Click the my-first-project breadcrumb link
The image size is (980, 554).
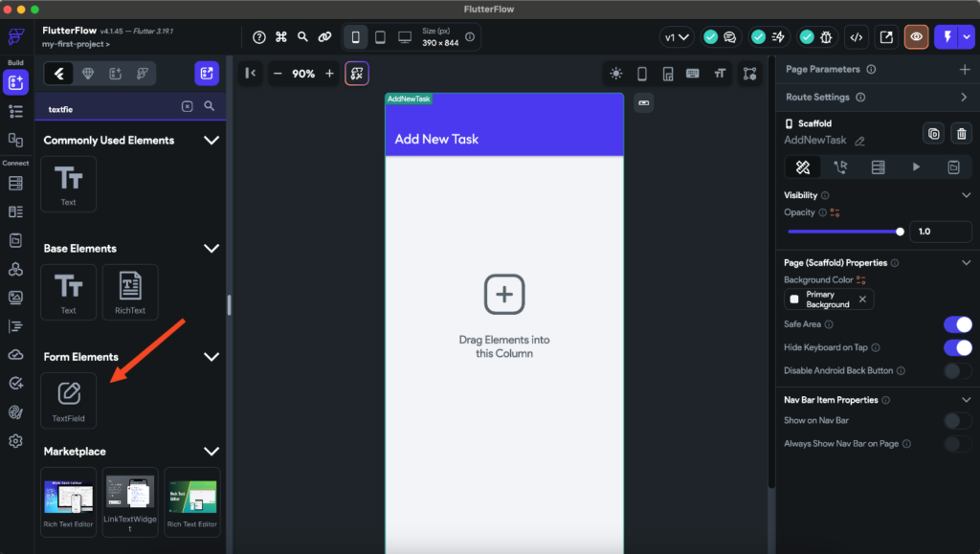pos(76,44)
